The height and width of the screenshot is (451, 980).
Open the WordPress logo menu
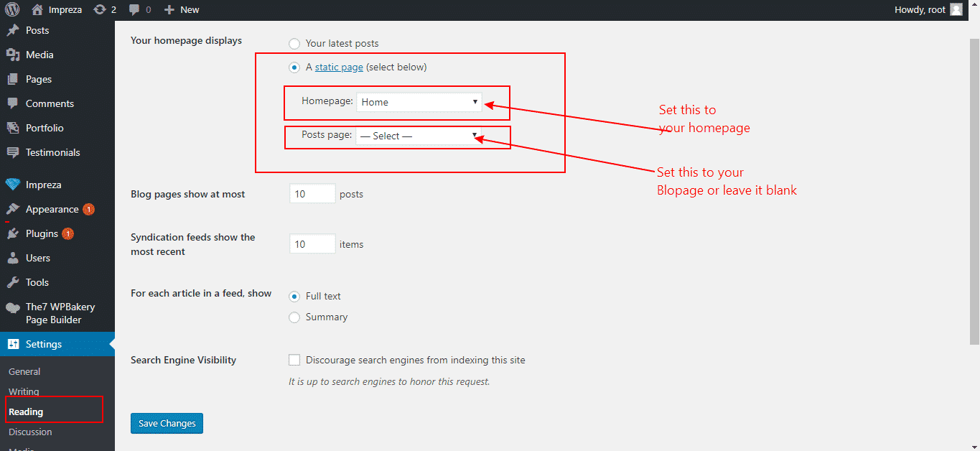[12, 9]
